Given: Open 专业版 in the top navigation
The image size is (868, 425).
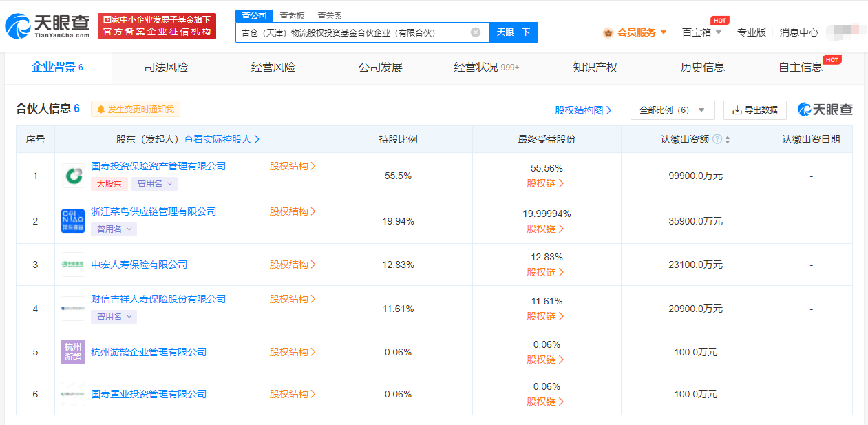Looking at the screenshot, I should click(x=752, y=32).
